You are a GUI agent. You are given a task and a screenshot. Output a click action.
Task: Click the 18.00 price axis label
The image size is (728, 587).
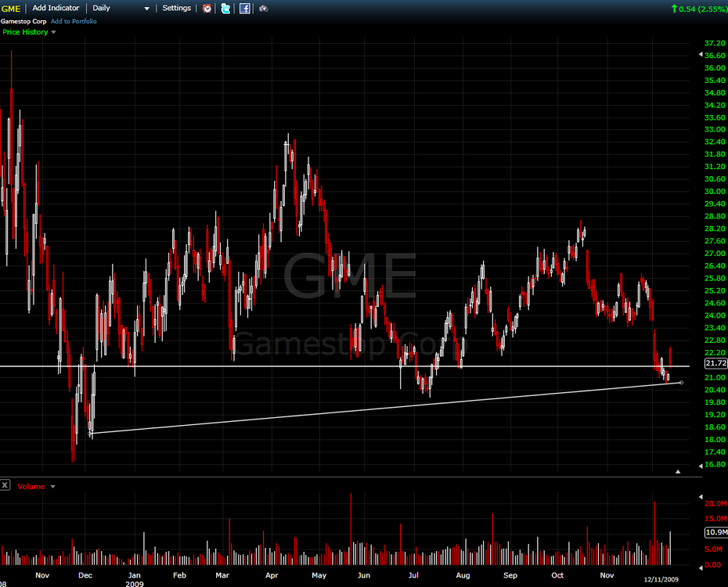pos(715,439)
